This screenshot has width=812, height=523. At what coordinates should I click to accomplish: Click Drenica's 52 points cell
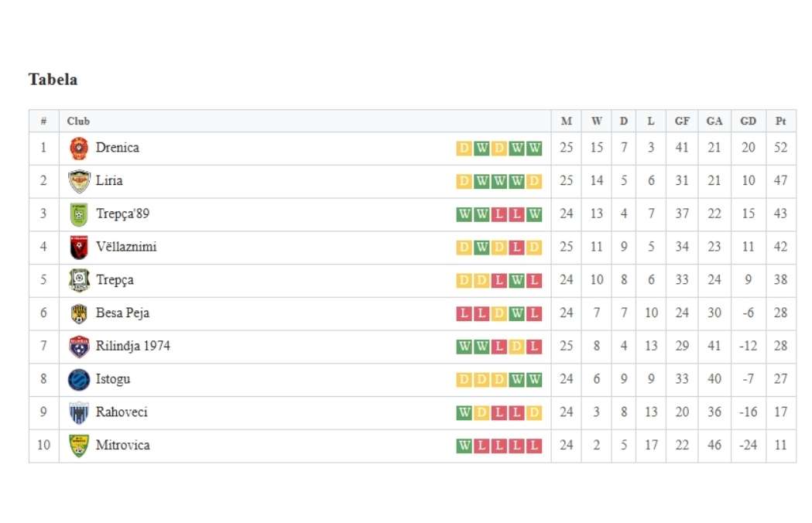pos(781,148)
